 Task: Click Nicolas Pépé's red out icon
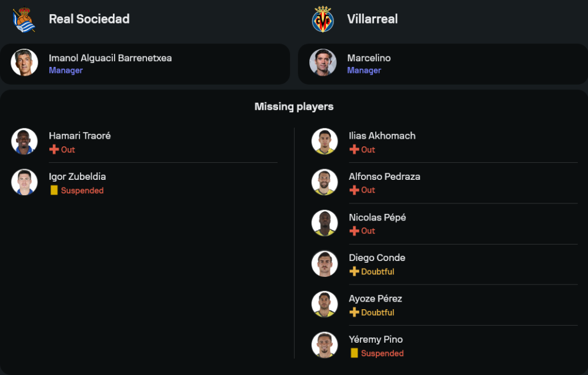(x=354, y=231)
